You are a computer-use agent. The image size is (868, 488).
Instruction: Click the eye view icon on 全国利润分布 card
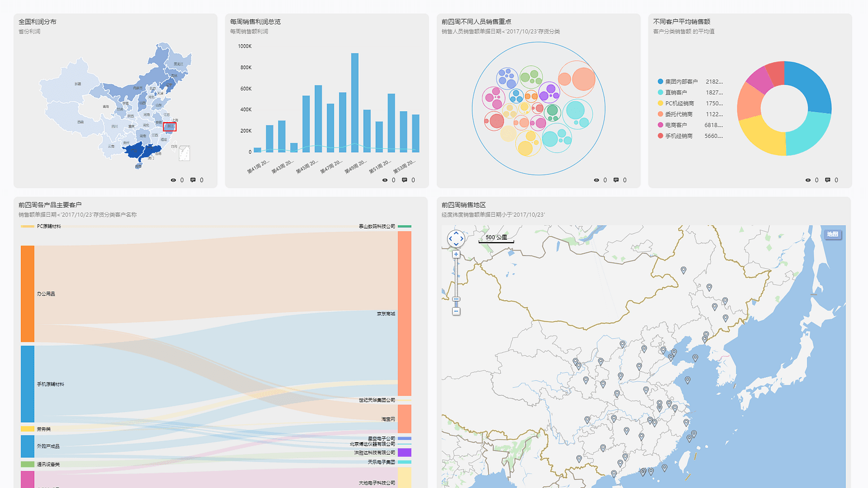click(173, 180)
